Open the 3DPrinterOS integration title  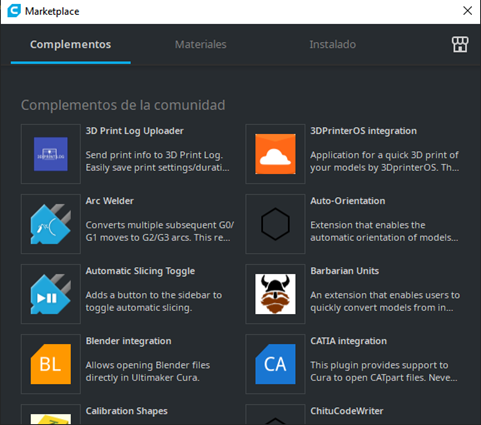tap(364, 131)
